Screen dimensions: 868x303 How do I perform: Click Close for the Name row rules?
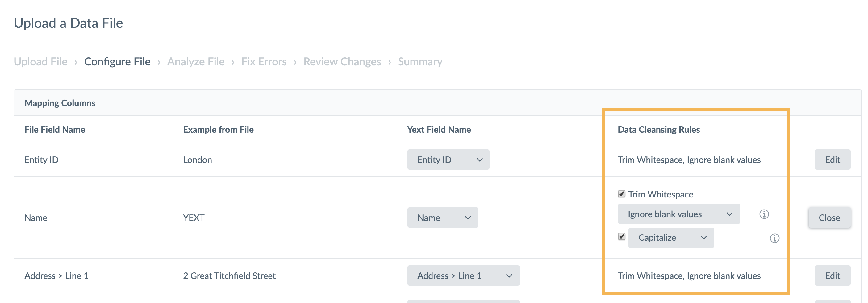click(x=829, y=218)
